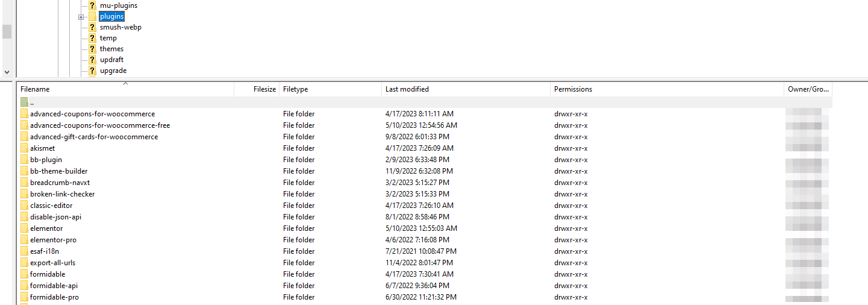Click the export-all-urls folder icon
The width and height of the screenshot is (868, 305).
coord(24,263)
